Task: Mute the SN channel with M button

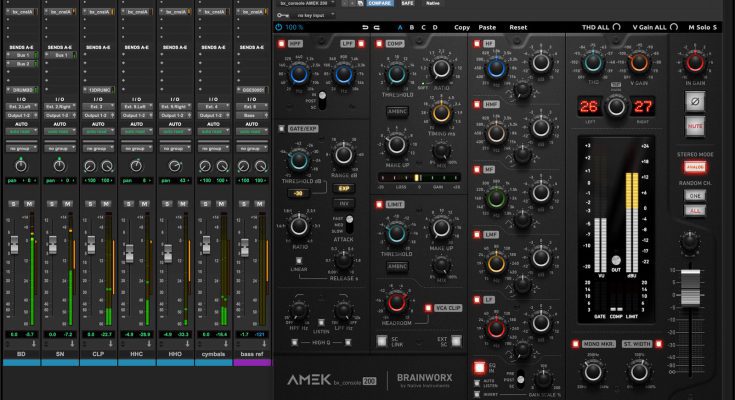Action: point(67,204)
